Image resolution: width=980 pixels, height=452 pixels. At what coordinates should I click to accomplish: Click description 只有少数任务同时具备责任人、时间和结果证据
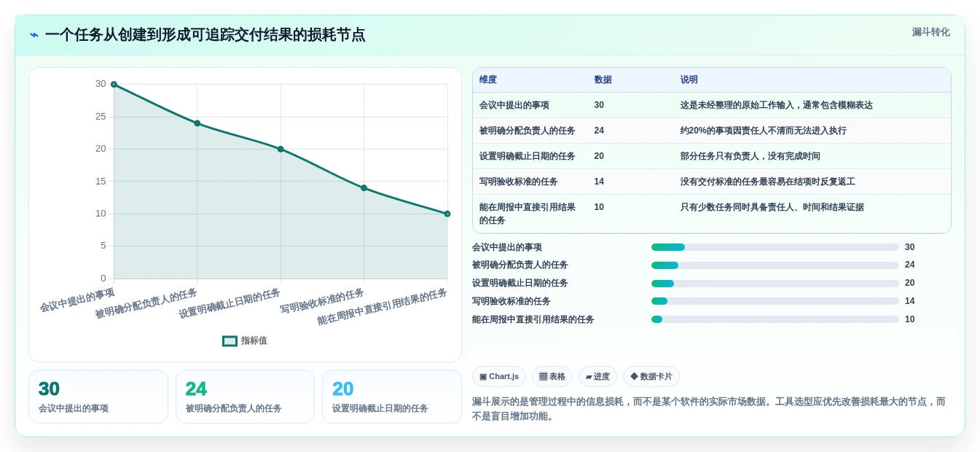(x=772, y=207)
